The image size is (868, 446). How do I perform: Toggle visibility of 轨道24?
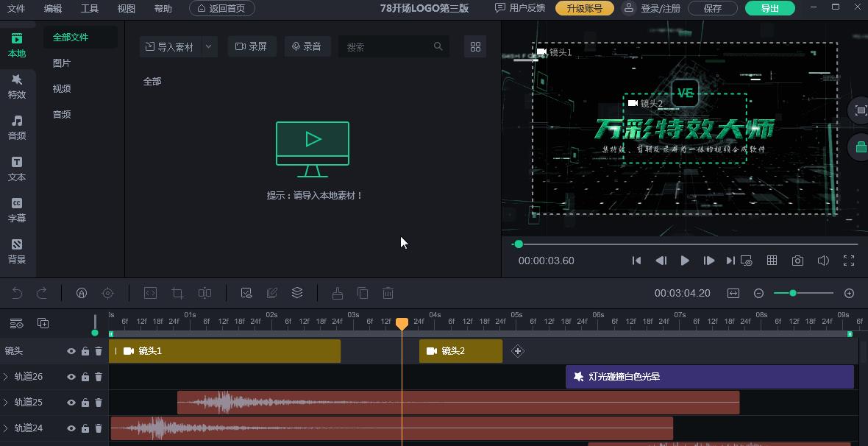[x=71, y=428]
